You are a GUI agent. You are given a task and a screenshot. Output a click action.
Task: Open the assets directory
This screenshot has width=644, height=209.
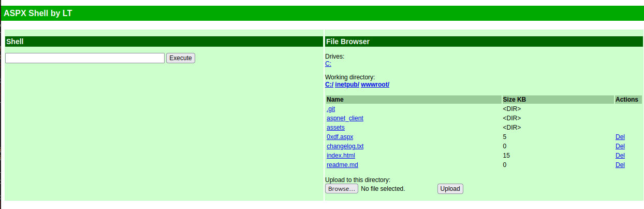pyautogui.click(x=335, y=128)
